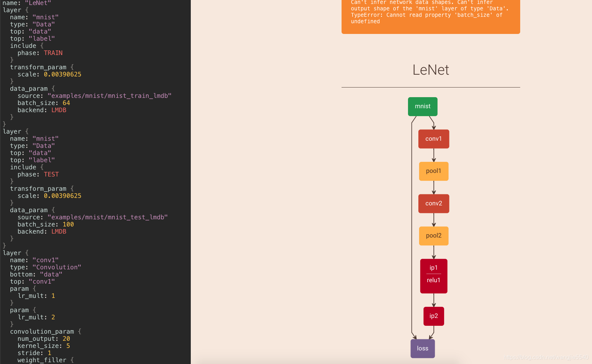Click the kernel_size value 5

coord(68,346)
